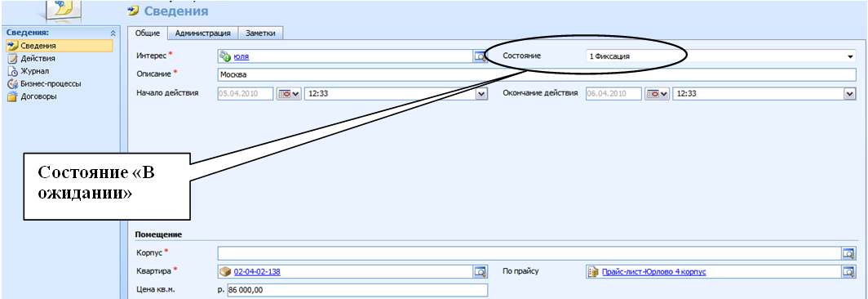
Task: Expand the end time 12:33 dropdown
Action: (850, 94)
